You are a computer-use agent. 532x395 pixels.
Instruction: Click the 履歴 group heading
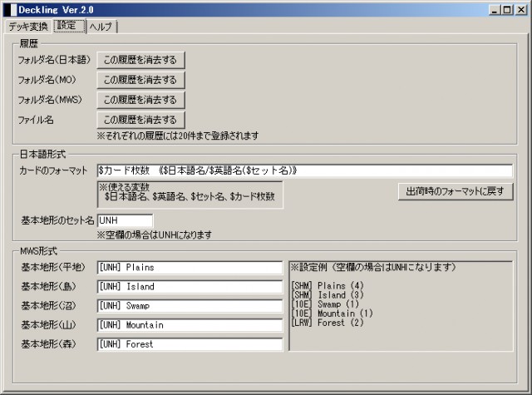point(29,43)
